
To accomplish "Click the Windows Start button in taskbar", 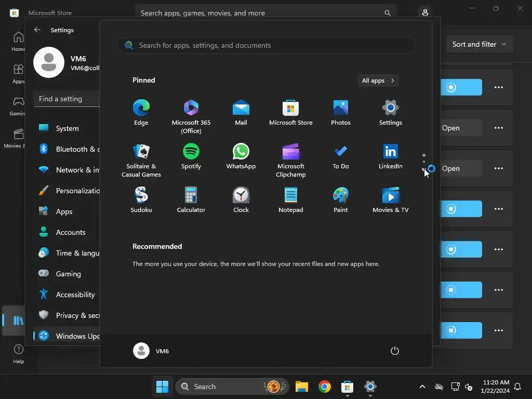I will point(162,387).
